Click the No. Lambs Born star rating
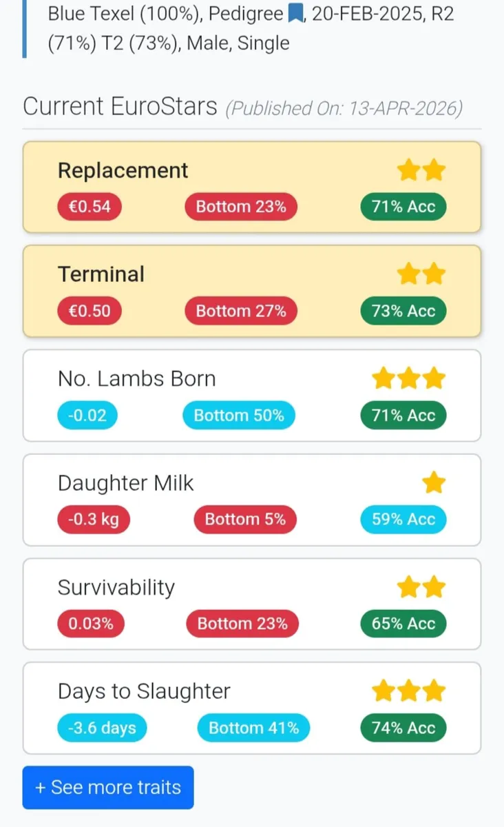 [408, 378]
